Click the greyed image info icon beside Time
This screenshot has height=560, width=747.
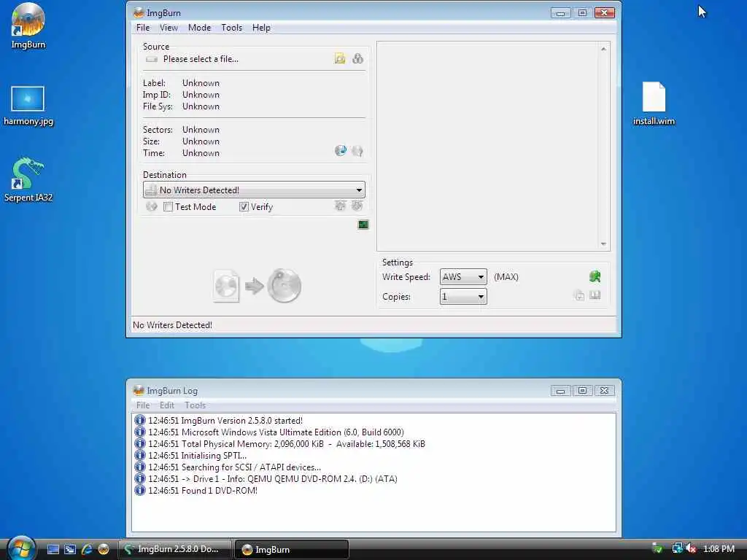[x=357, y=151]
